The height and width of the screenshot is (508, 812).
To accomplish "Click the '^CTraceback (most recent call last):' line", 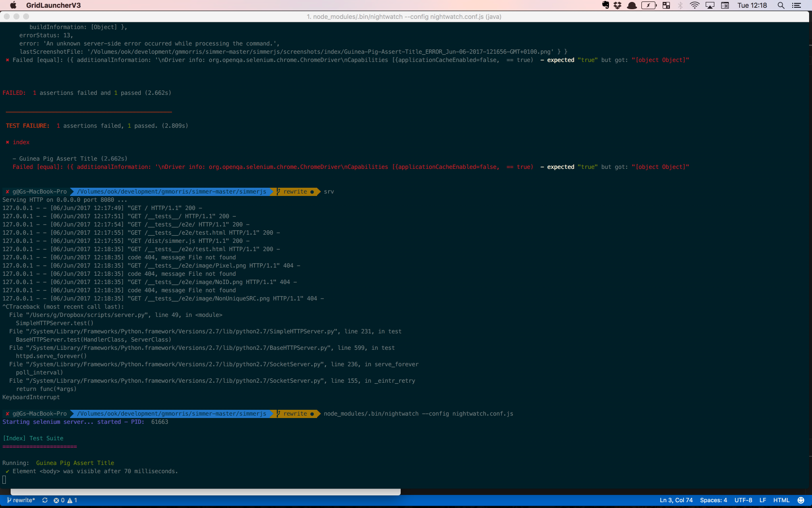I will [x=63, y=307].
